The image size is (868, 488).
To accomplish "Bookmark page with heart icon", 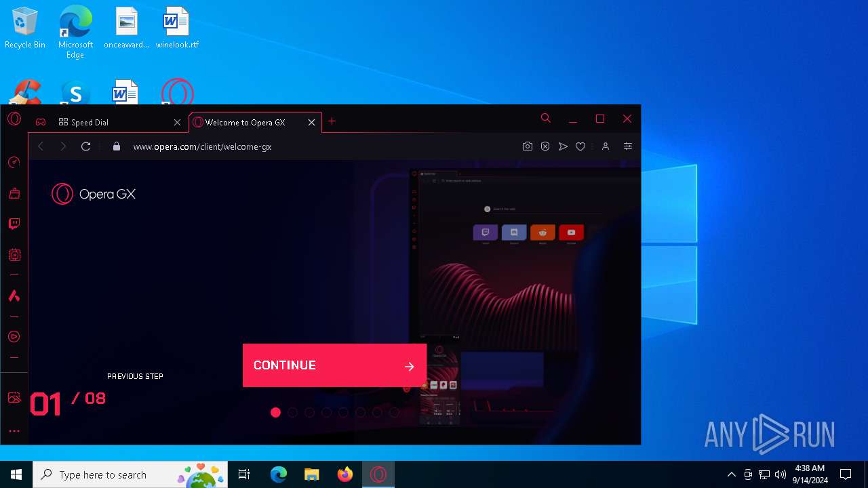I will coord(580,146).
